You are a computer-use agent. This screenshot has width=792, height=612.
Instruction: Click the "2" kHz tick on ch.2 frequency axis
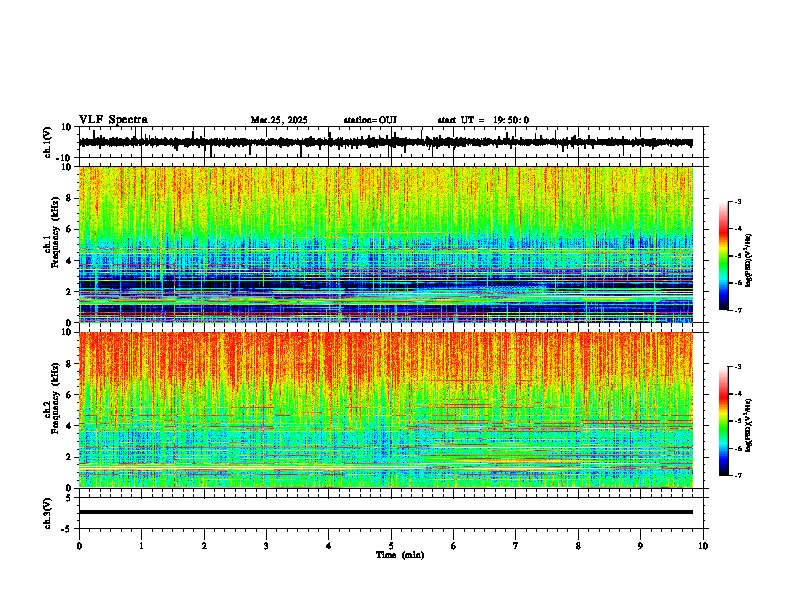pyautogui.click(x=70, y=457)
